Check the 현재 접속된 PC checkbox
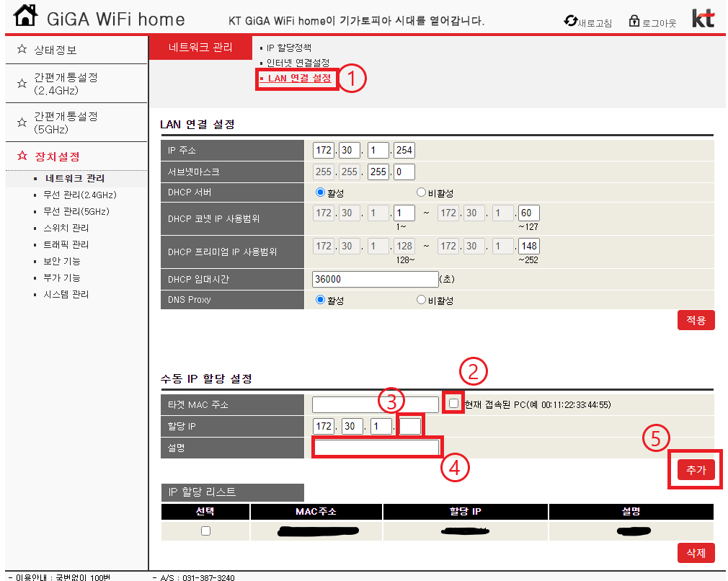Viewport: 728px width, 581px height. click(453, 404)
